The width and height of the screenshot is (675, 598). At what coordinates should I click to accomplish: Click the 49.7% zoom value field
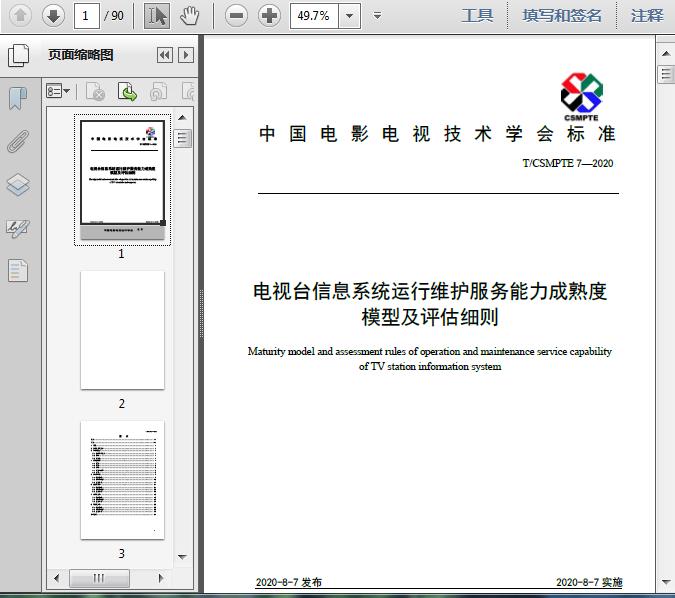point(314,16)
